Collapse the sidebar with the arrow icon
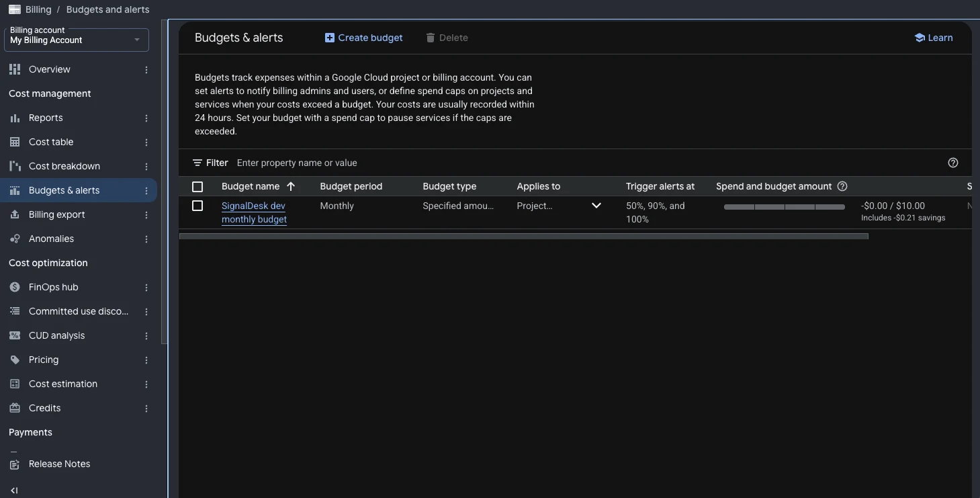This screenshot has height=498, width=980. 14,491
